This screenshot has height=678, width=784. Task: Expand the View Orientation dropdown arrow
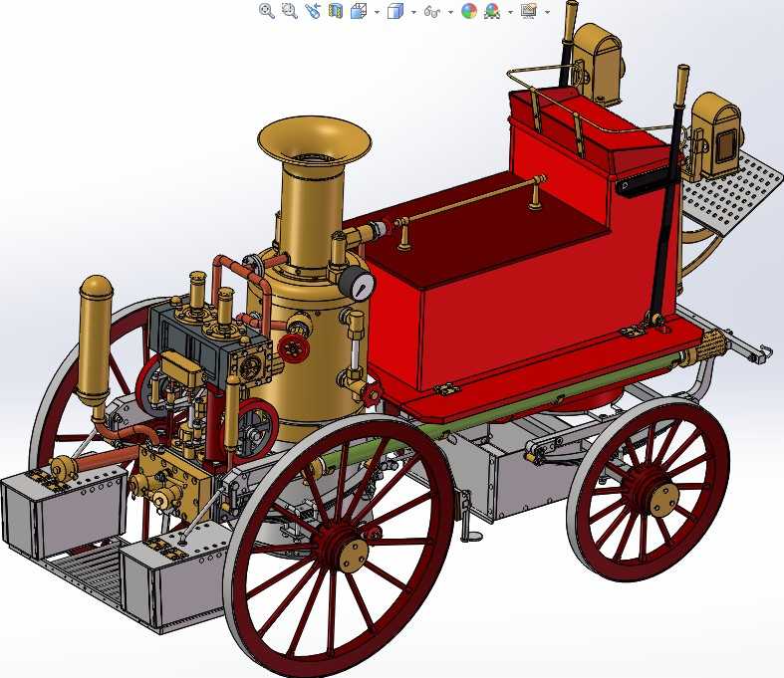pyautogui.click(x=377, y=12)
